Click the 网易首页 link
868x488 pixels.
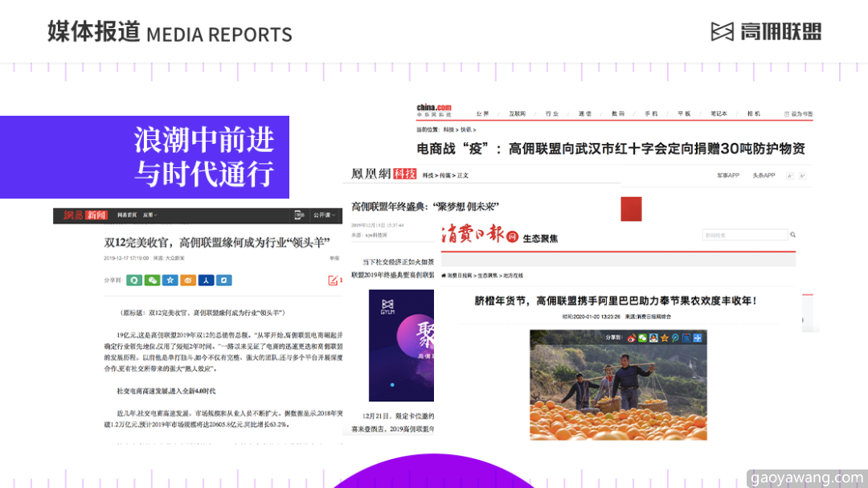coord(127,215)
